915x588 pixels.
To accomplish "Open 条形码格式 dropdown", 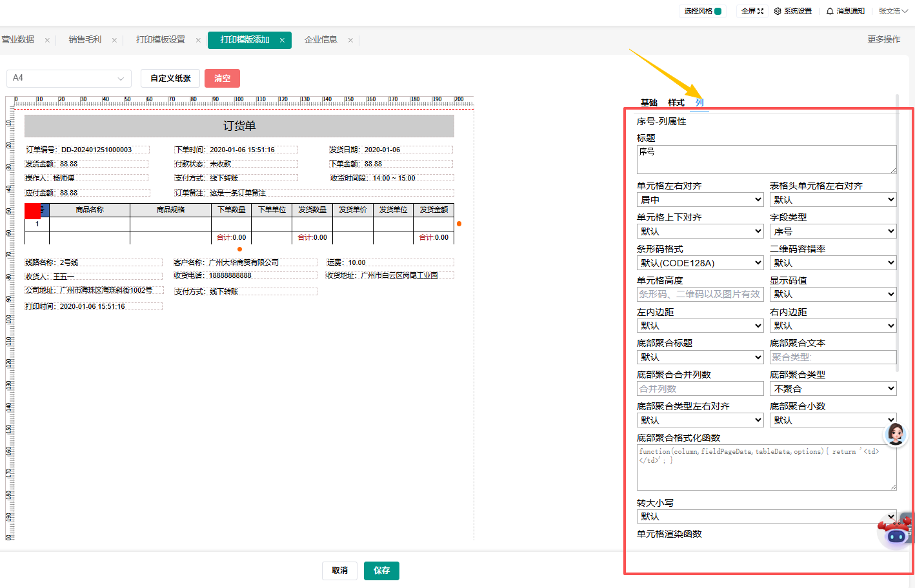I will click(700, 263).
